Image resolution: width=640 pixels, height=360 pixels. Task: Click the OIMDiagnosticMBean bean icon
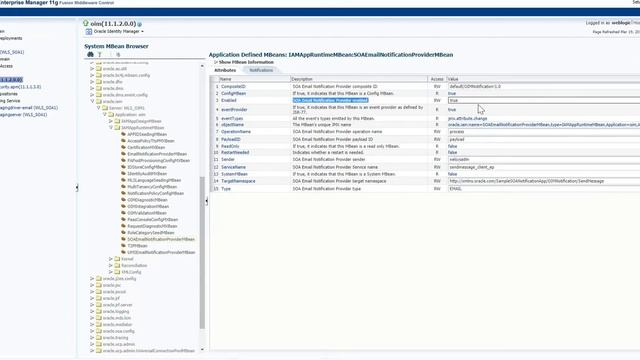tap(123, 200)
